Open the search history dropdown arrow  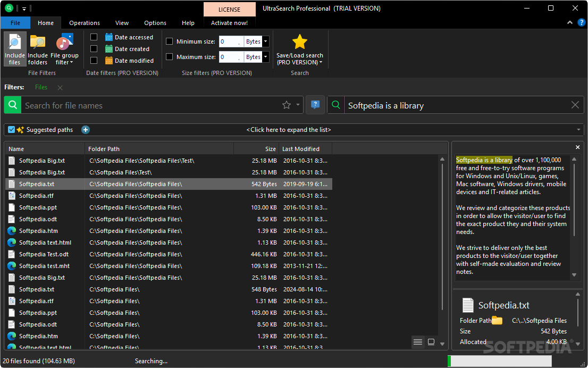coord(298,105)
